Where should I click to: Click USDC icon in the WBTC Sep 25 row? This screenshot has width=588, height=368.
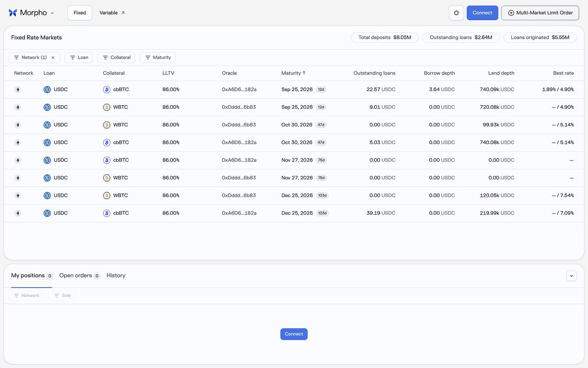click(47, 107)
